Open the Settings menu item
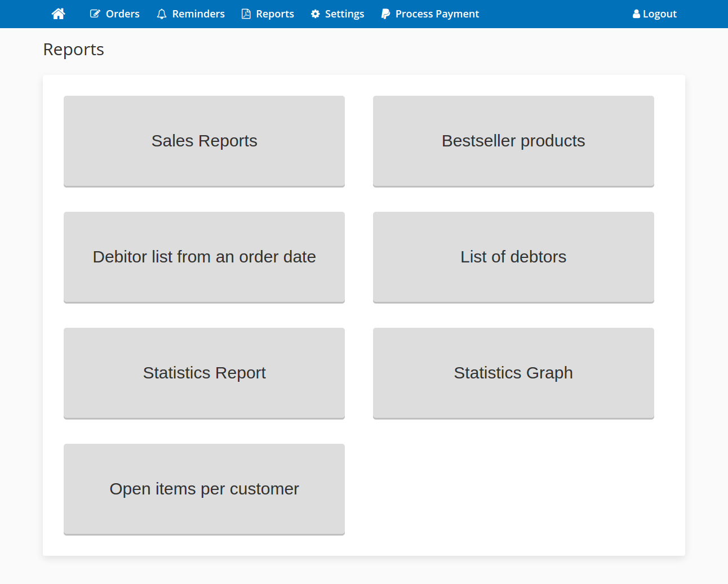This screenshot has height=584, width=728. pos(344,14)
